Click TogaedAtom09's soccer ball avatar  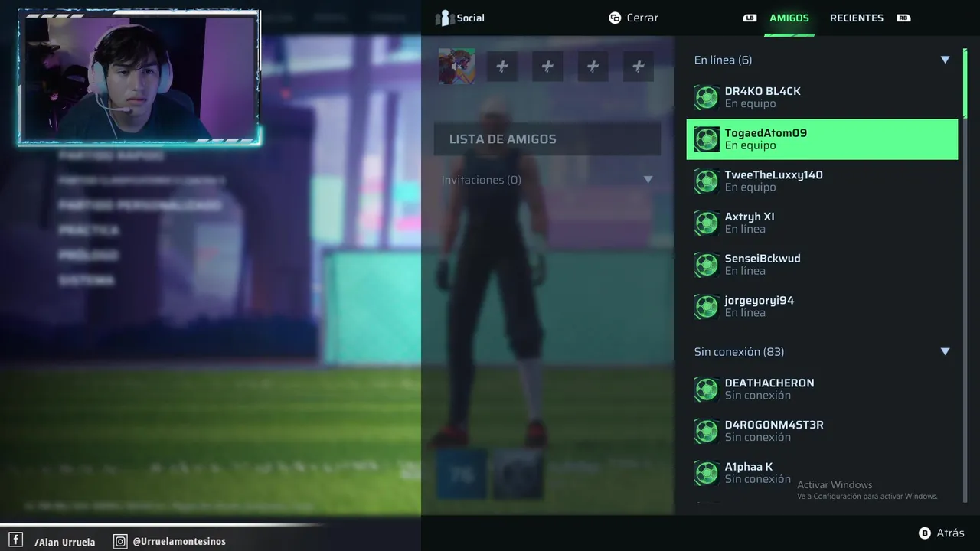[706, 139]
